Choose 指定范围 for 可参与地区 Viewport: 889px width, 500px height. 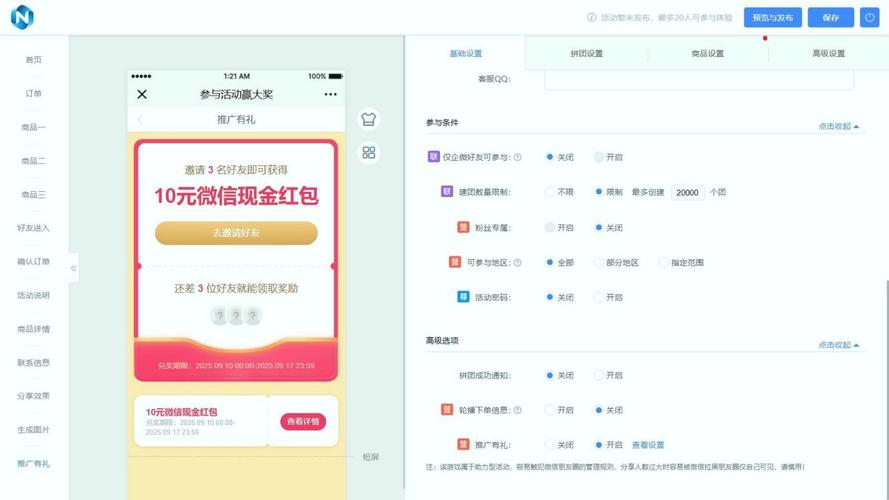tap(663, 262)
